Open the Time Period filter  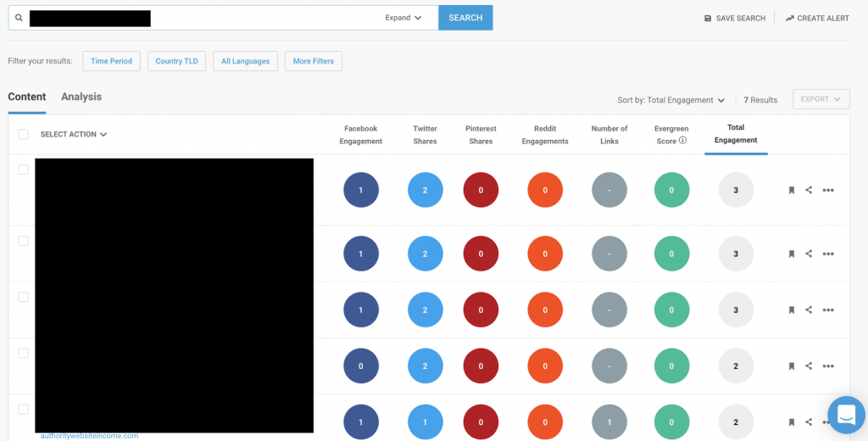pyautogui.click(x=111, y=61)
